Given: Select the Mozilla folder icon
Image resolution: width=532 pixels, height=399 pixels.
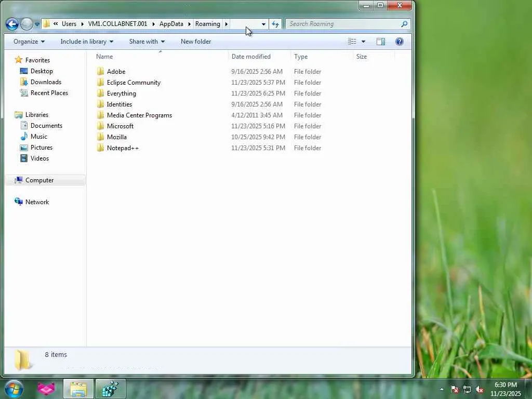Looking at the screenshot, I should (100, 137).
